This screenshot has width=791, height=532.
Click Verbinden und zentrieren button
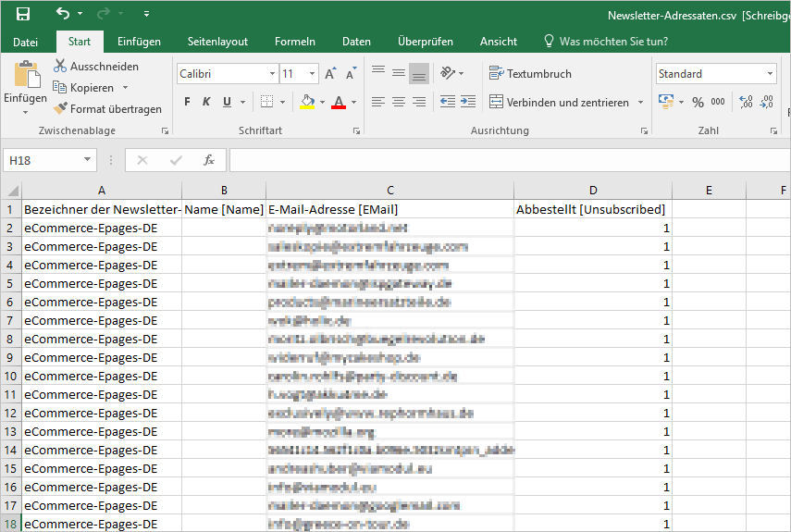(559, 103)
